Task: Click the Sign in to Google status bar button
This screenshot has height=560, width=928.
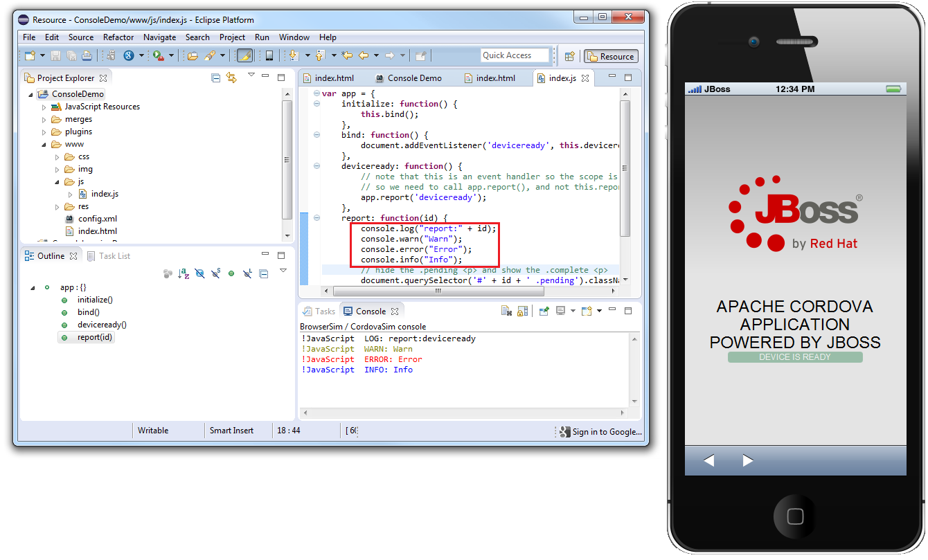Action: tap(600, 431)
